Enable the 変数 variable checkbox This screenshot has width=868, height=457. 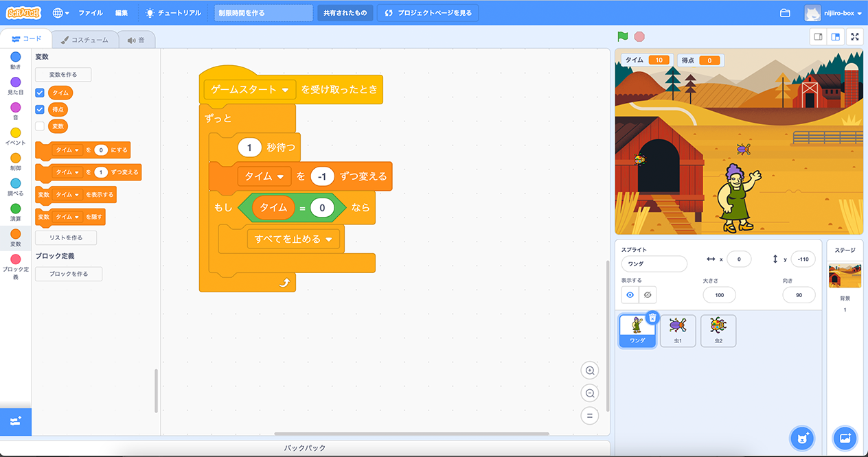(x=40, y=126)
